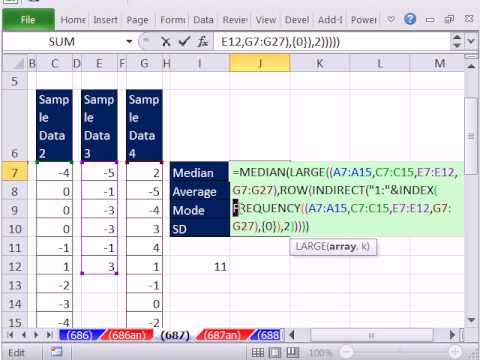Open the Page Layout ribbon tab
Viewport: 480px width, 360px height.
pyautogui.click(x=137, y=20)
